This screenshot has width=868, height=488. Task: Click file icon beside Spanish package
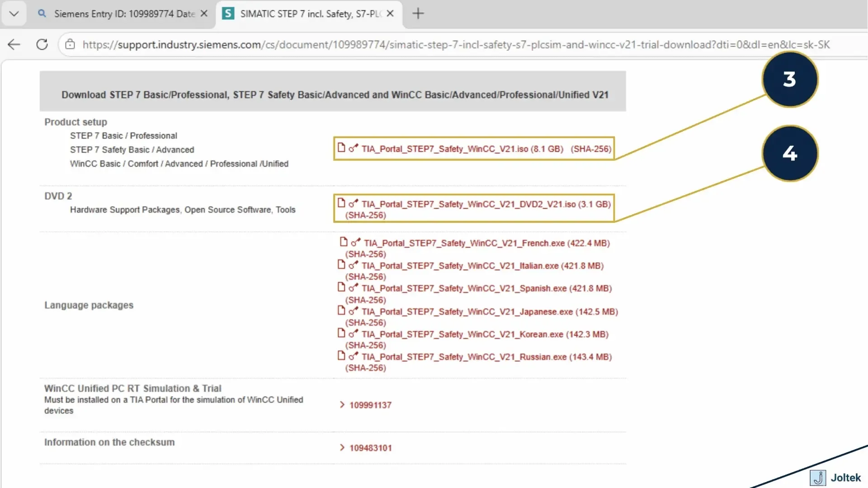coord(341,287)
